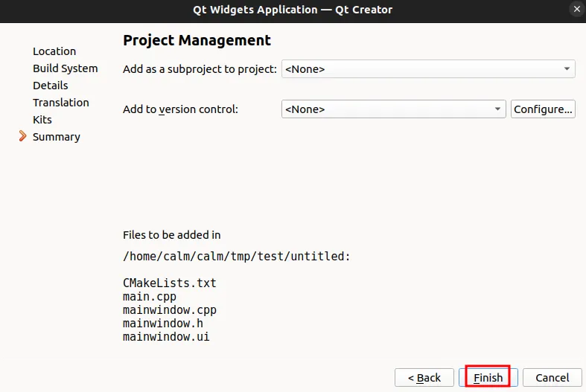Open the 'Add as a subproject to project' dropdown
The width and height of the screenshot is (586, 392).
pos(428,68)
